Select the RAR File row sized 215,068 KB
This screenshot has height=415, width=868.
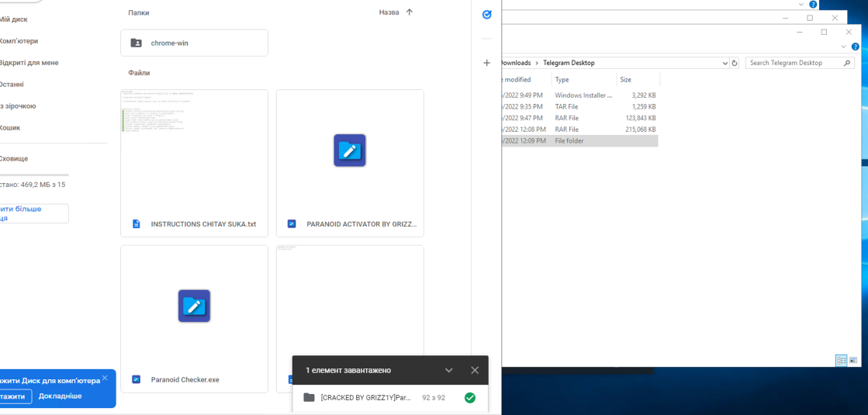pyautogui.click(x=579, y=129)
